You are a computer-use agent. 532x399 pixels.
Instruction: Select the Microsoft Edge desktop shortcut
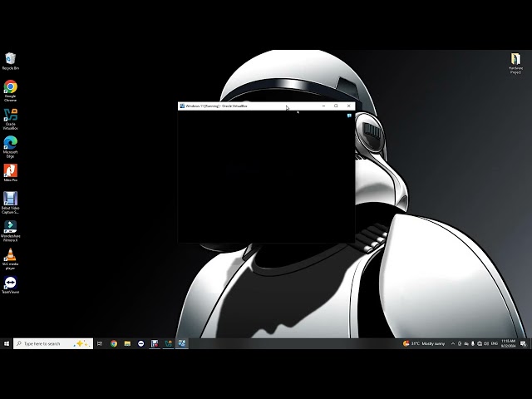coord(10,147)
